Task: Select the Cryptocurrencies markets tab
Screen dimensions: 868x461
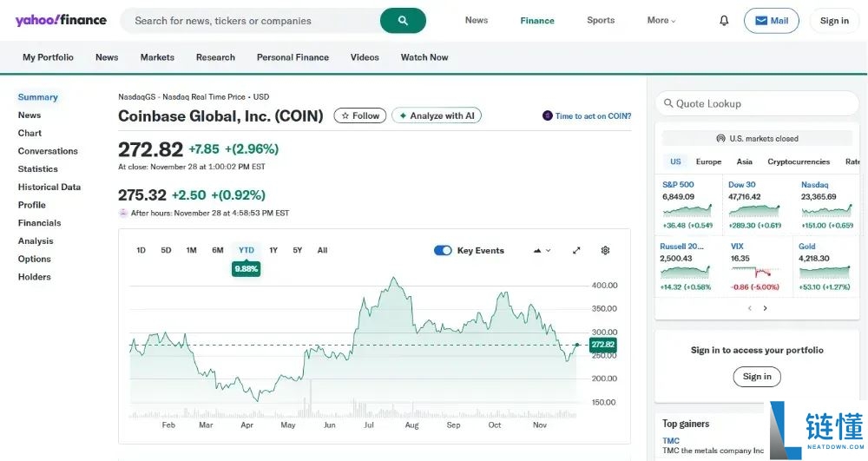Action: [799, 161]
